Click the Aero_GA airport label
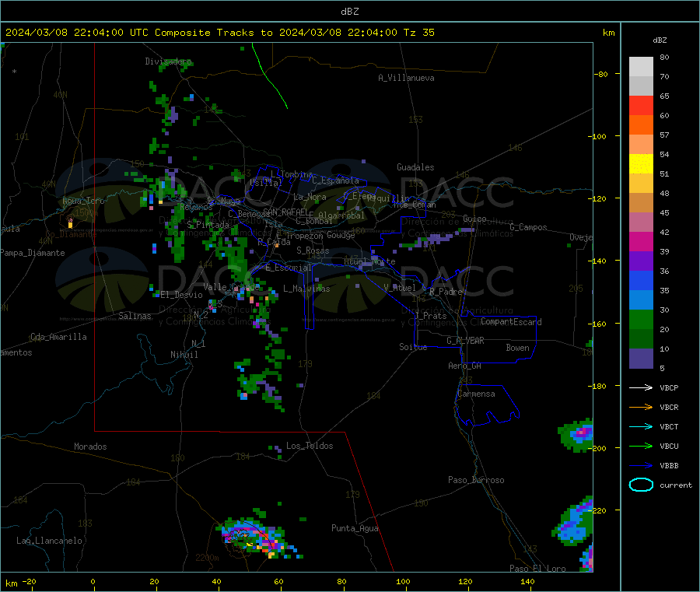The image size is (700, 592). [464, 366]
